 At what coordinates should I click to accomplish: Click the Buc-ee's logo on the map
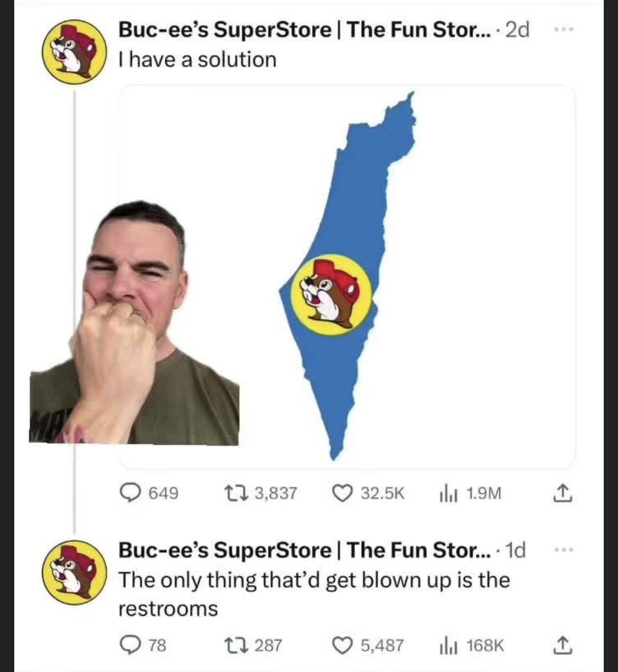point(331,295)
